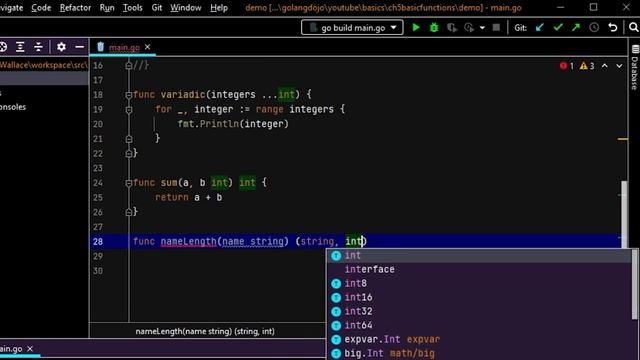Rollback changes with undo arrow

pos(613,27)
